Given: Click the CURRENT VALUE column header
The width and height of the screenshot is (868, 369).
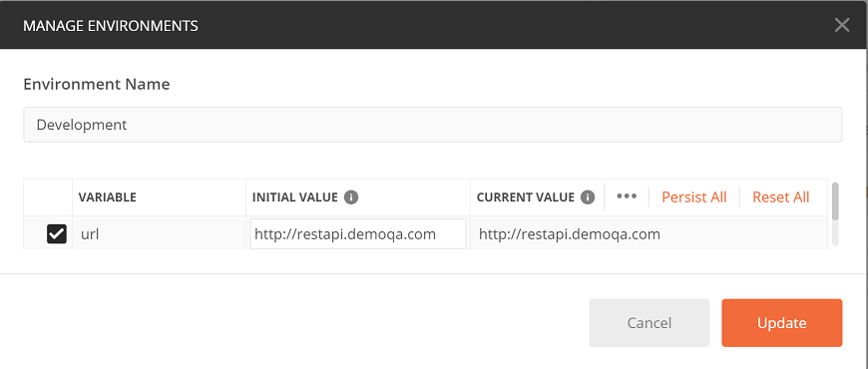Looking at the screenshot, I should 526,196.
